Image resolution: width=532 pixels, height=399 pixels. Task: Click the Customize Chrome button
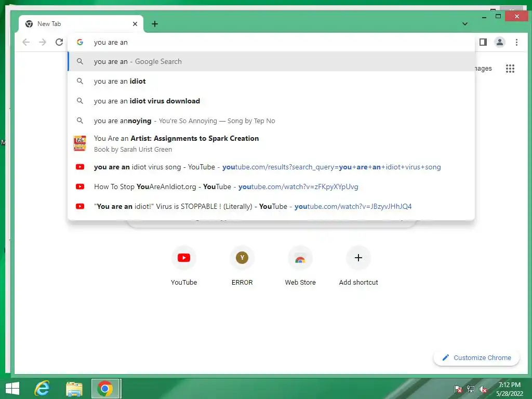(x=476, y=357)
